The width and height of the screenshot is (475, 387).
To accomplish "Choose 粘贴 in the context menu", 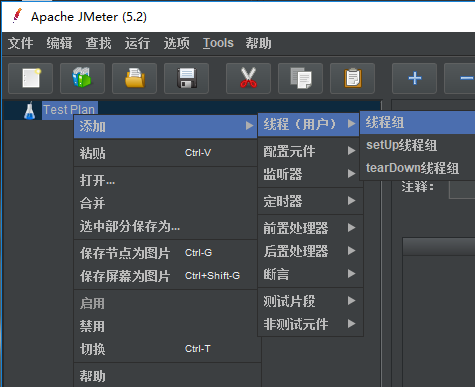I will (x=166, y=153).
